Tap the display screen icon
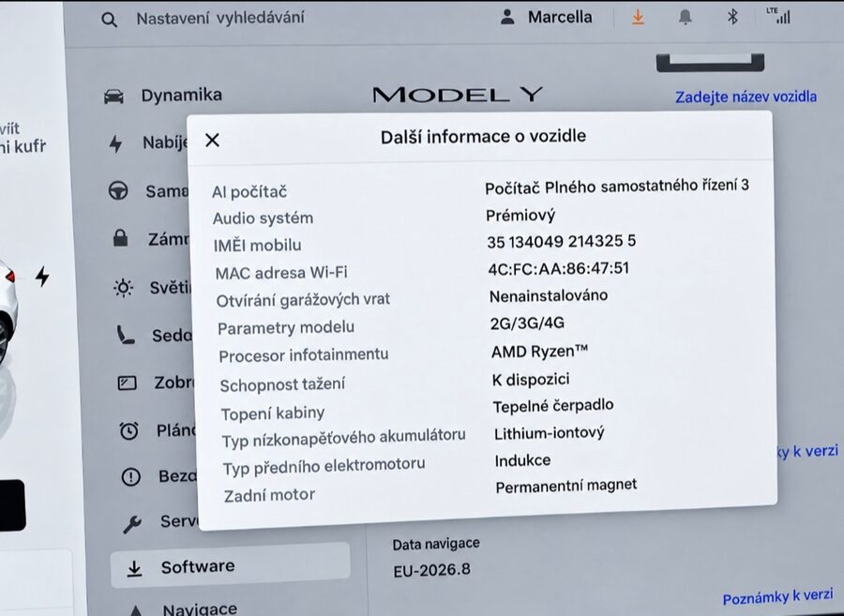 point(127,383)
